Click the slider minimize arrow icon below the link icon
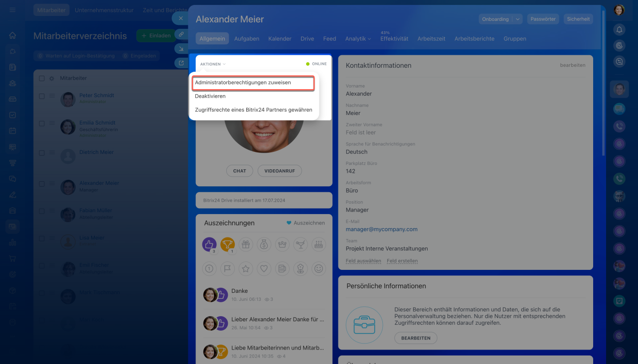638x364 pixels. point(180,49)
